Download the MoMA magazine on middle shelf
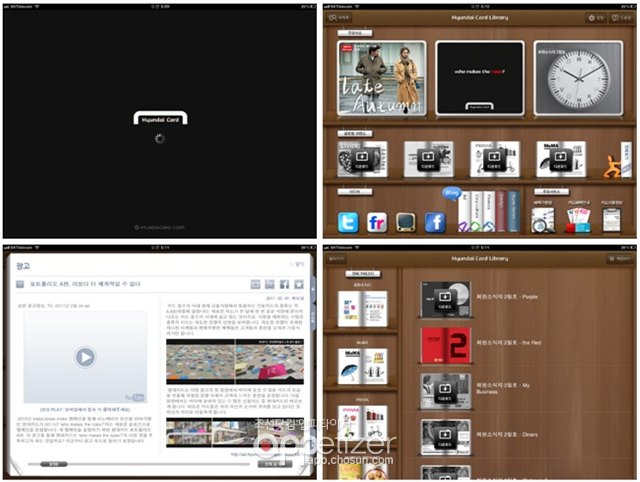Screen dimensions: 640x482 (560, 160)
